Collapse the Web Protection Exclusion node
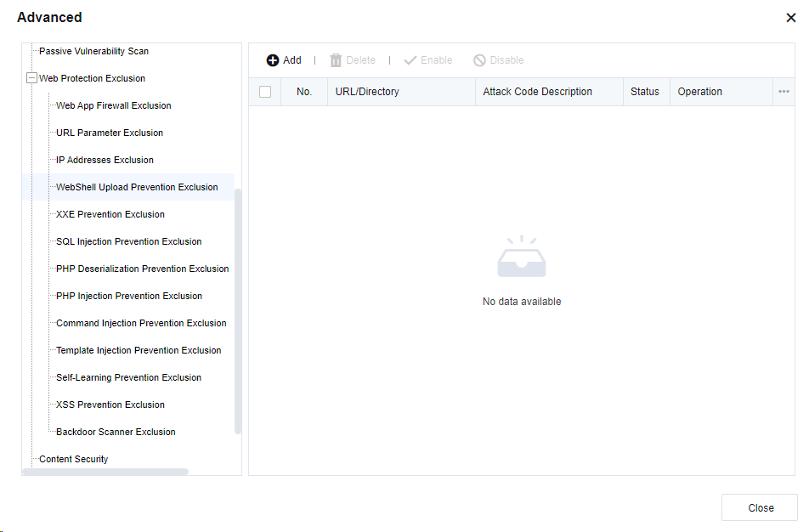Image resolution: width=809 pixels, height=532 pixels. [x=32, y=78]
